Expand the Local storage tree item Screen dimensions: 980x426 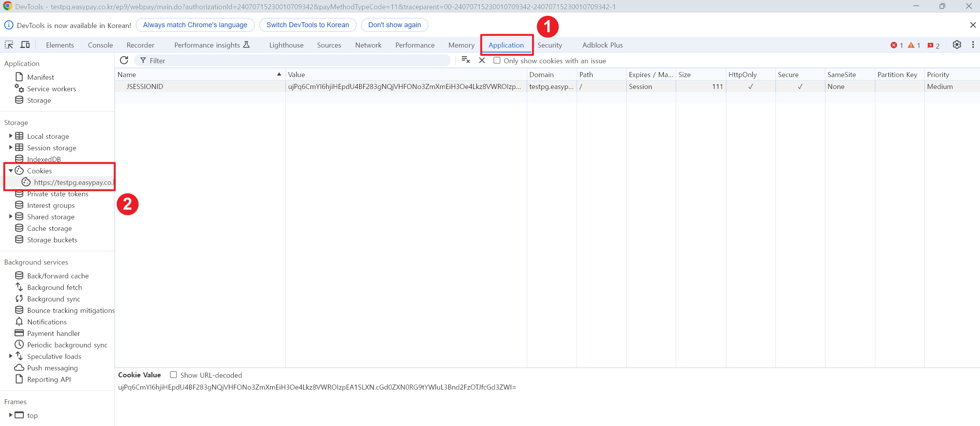click(11, 136)
